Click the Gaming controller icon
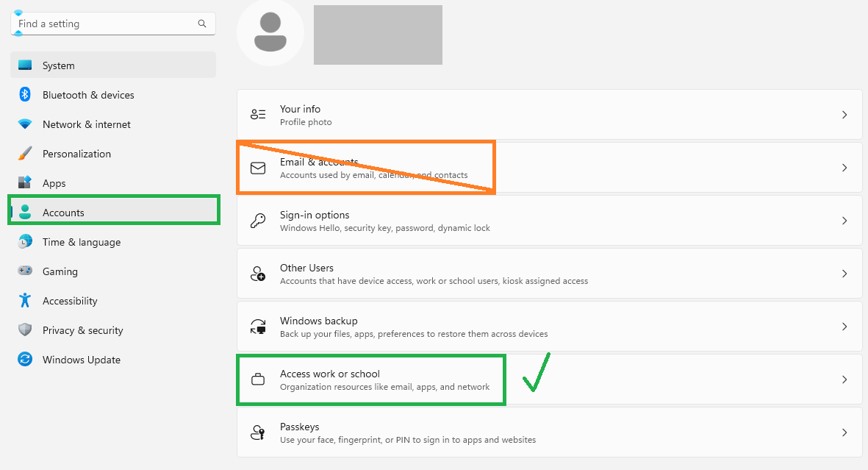The width and height of the screenshot is (868, 470). (25, 271)
